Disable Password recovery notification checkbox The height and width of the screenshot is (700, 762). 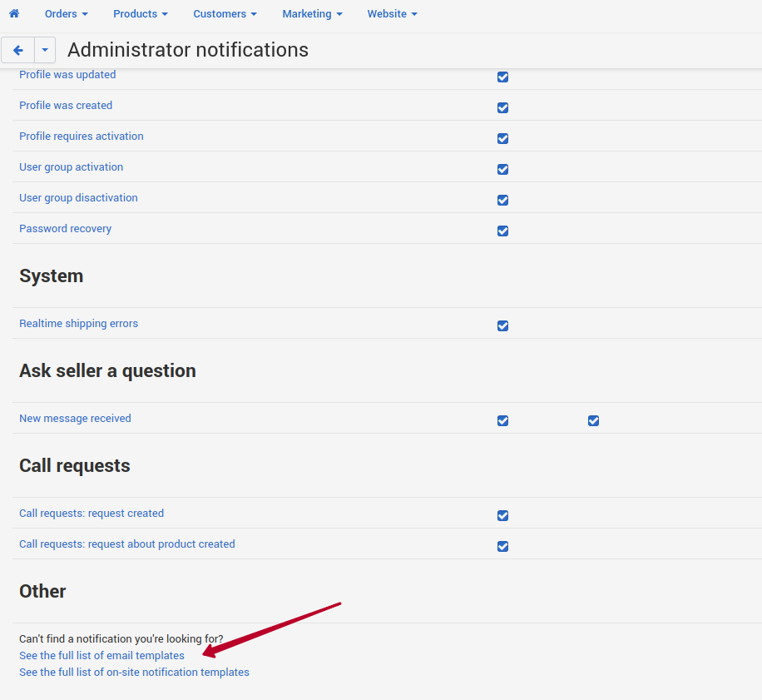pyautogui.click(x=503, y=231)
